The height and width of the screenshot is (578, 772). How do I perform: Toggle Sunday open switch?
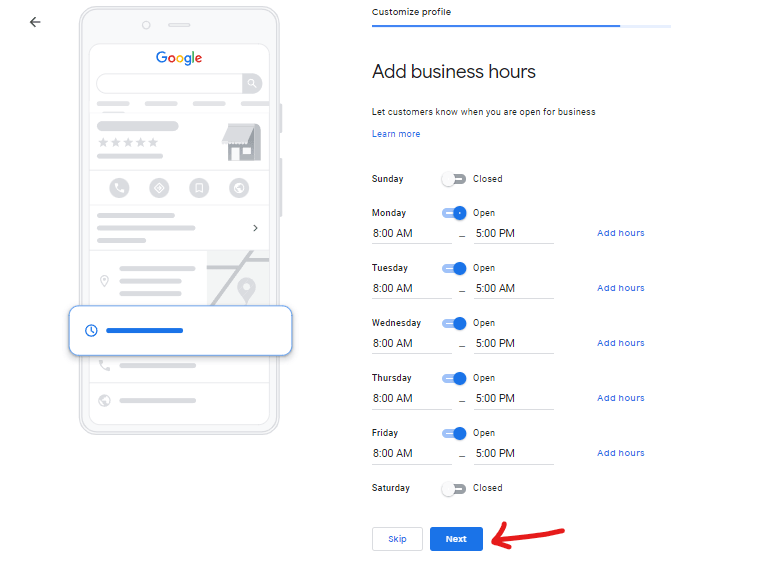pos(453,179)
